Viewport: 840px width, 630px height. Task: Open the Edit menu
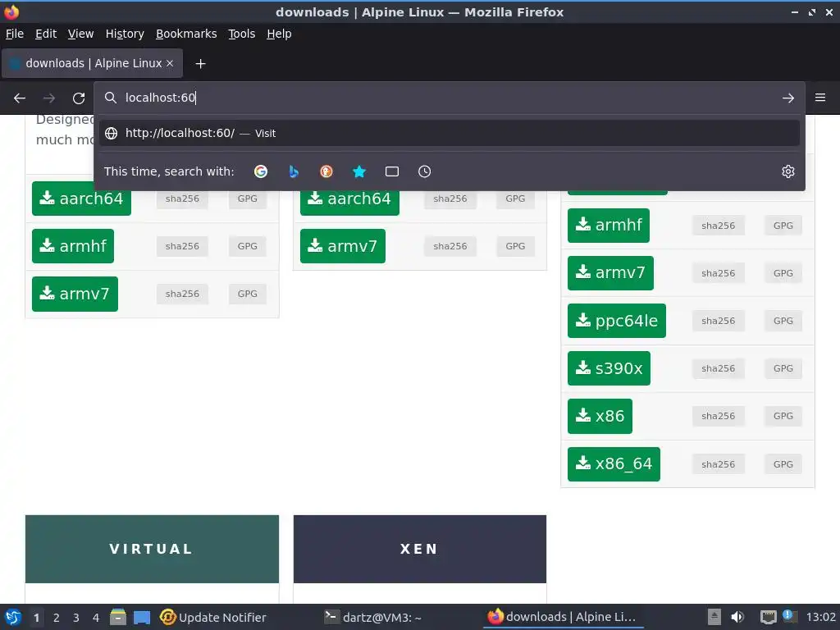coord(46,34)
